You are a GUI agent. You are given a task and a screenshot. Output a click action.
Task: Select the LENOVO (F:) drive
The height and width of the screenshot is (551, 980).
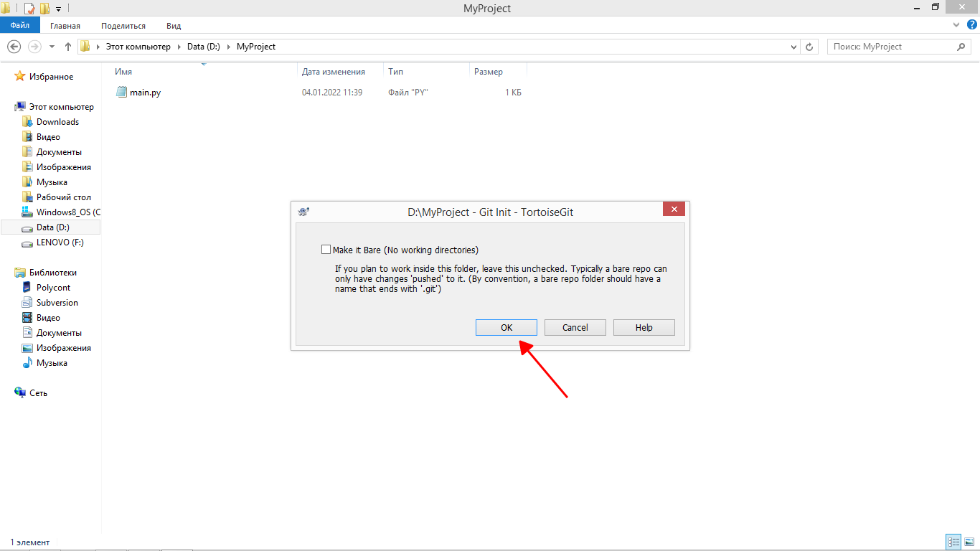(x=60, y=242)
